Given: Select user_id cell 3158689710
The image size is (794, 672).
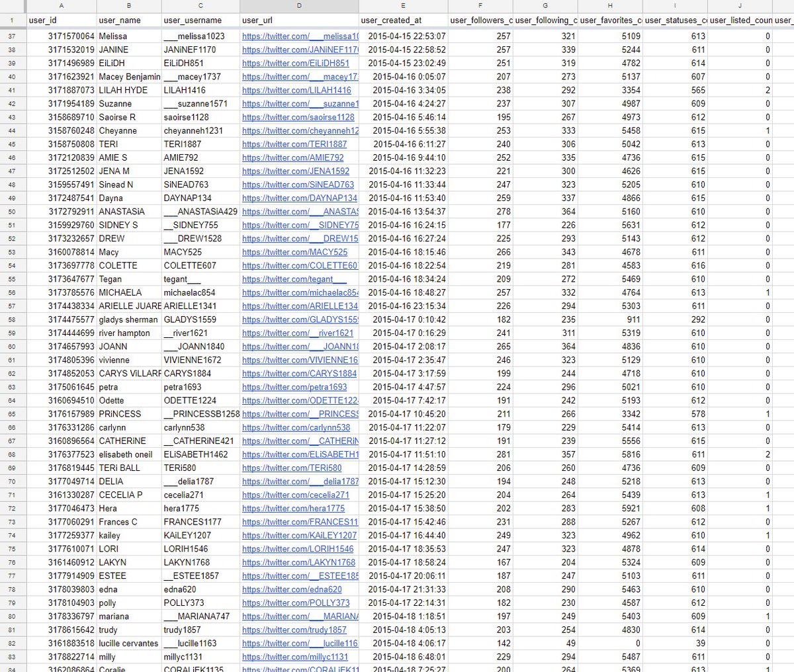Looking at the screenshot, I should (x=62, y=117).
